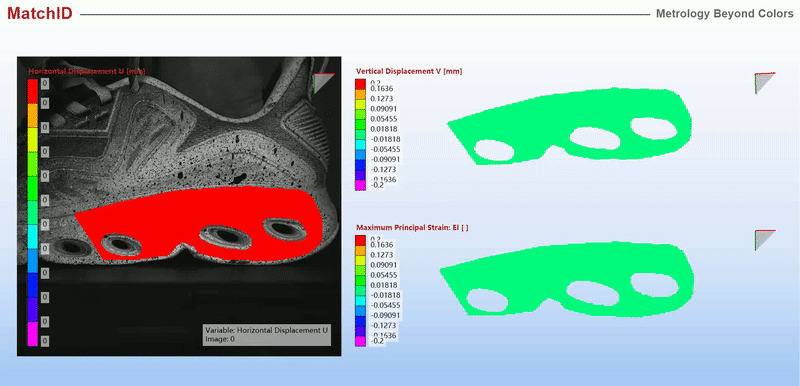
Task: Pick red swatch in Horizontal Displacement colorbar
Action: pyautogui.click(x=33, y=91)
